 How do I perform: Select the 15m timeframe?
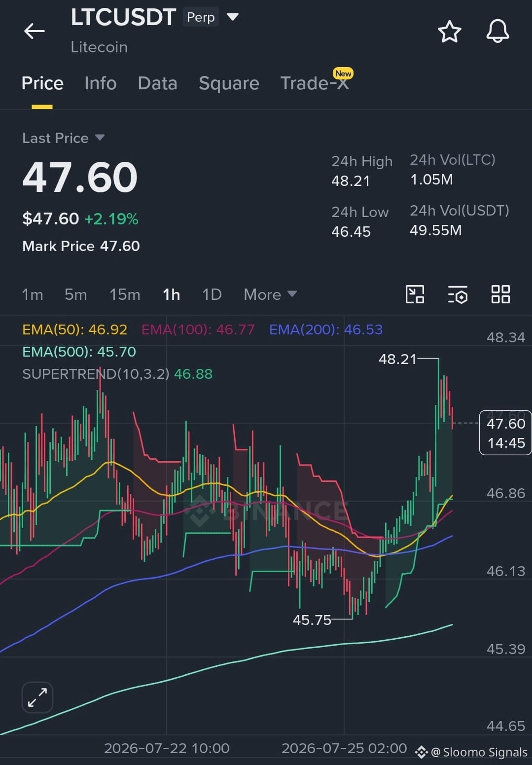click(x=125, y=294)
